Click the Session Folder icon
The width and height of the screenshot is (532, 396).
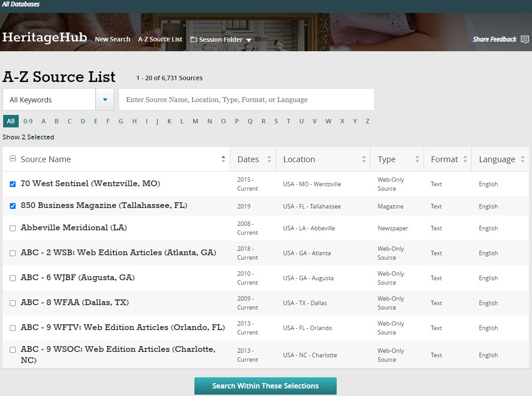[x=194, y=40]
